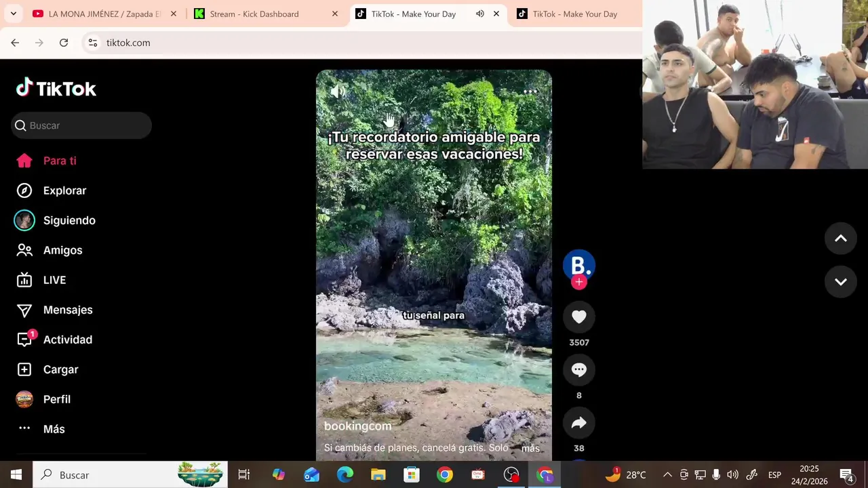
Task: Open the Windows Start menu
Action: (x=16, y=474)
